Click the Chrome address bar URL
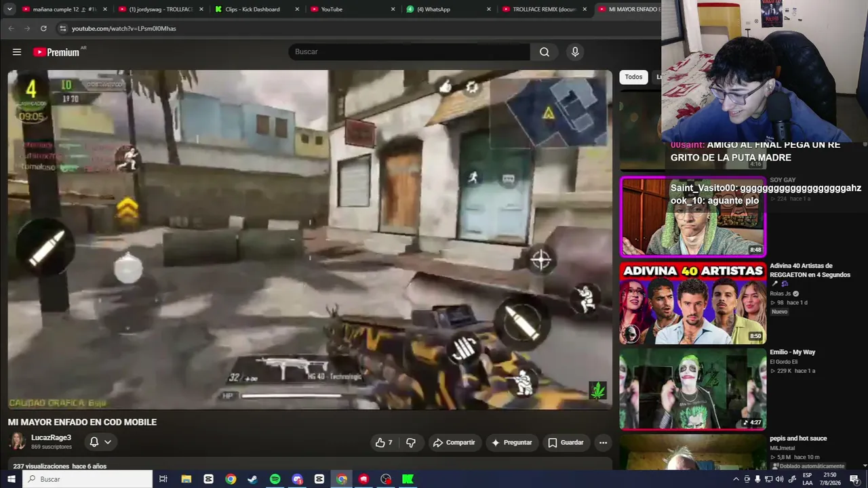Screen dimensions: 868x488 coord(124,28)
